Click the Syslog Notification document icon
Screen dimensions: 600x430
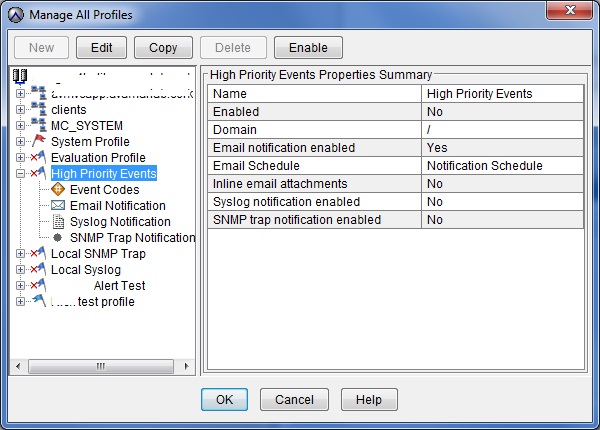58,222
